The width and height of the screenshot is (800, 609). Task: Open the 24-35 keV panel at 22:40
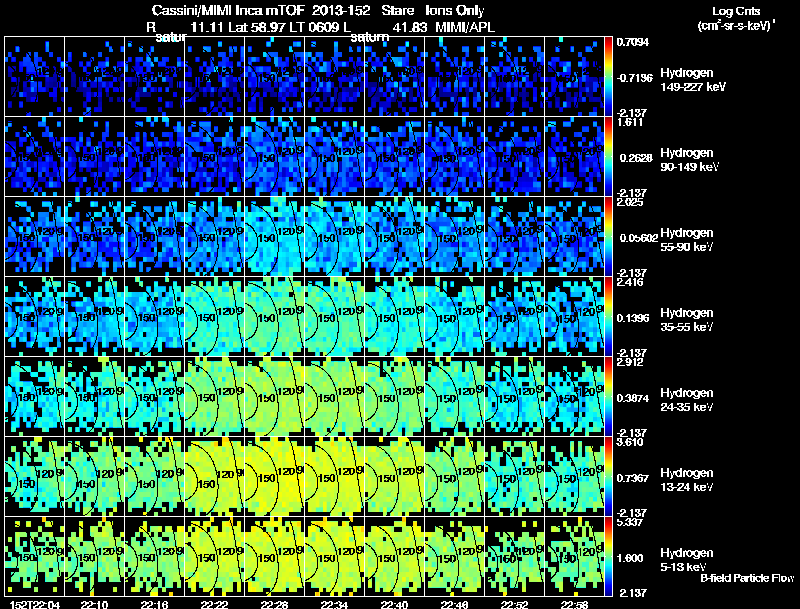394,397
